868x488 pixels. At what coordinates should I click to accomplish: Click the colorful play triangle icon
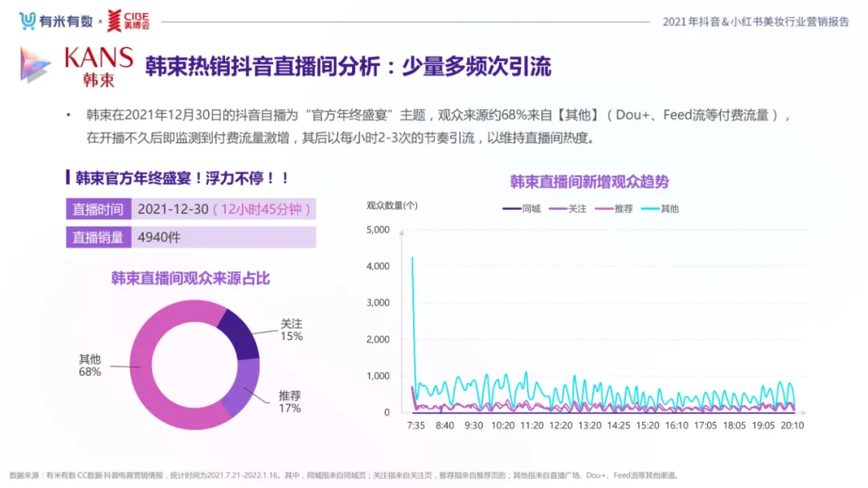[35, 65]
